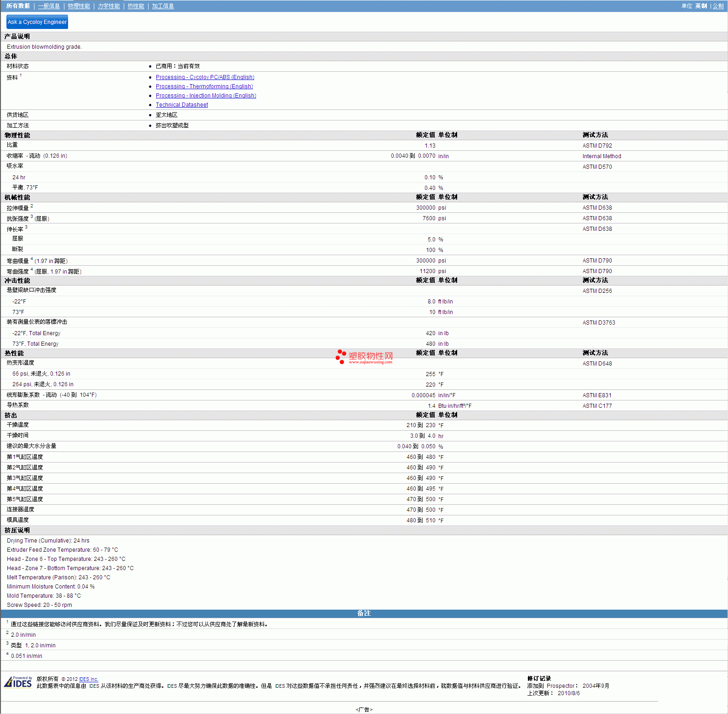
Task: Click the IDES logo in the footer
Action: pyautogui.click(x=18, y=682)
